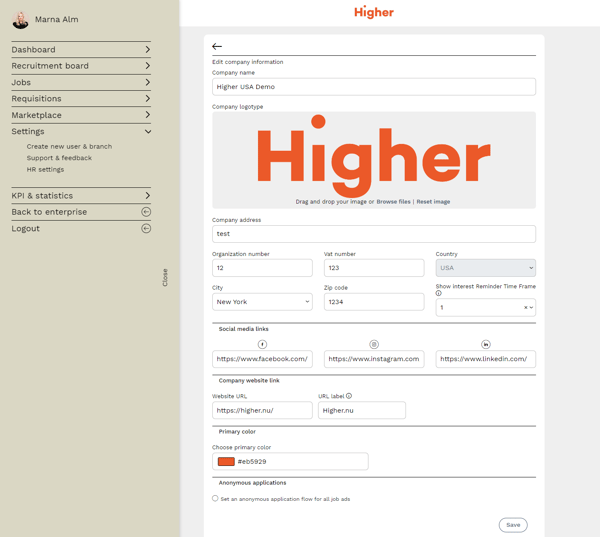
Task: Click the Zip code field
Action: pos(374,302)
